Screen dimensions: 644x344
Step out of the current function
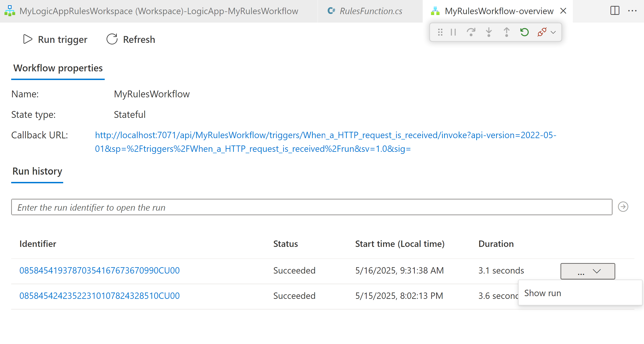point(506,32)
